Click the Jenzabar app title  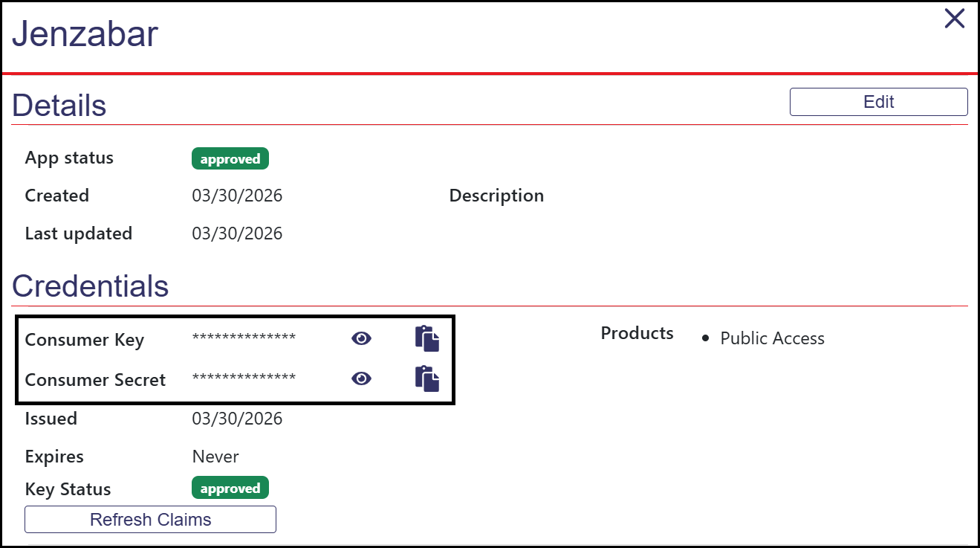84,33
